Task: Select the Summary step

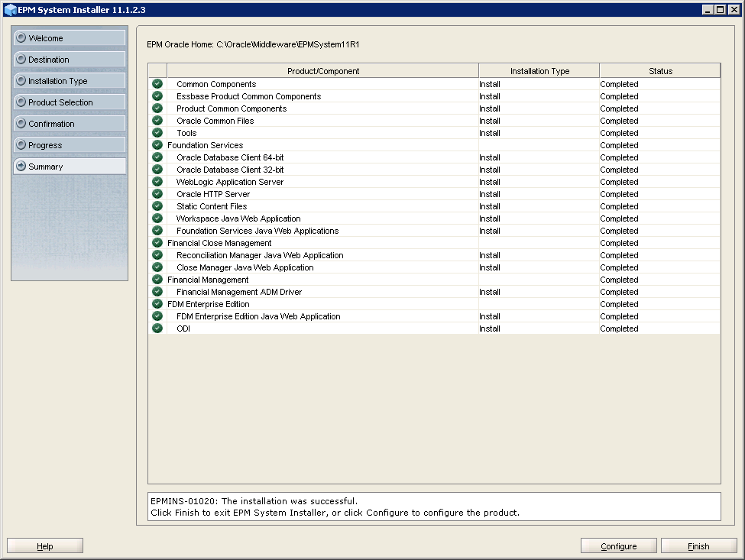Action: point(70,167)
